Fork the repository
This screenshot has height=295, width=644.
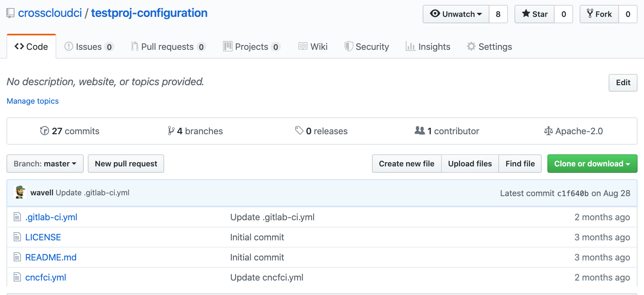coord(599,14)
